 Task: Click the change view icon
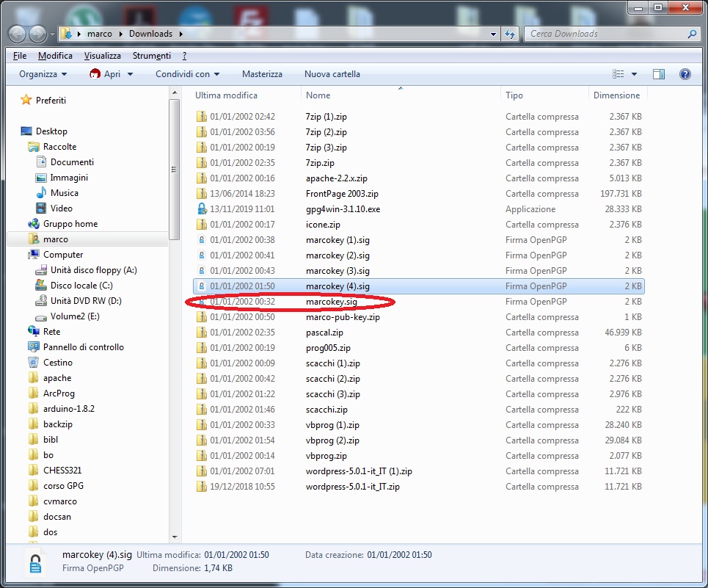618,74
